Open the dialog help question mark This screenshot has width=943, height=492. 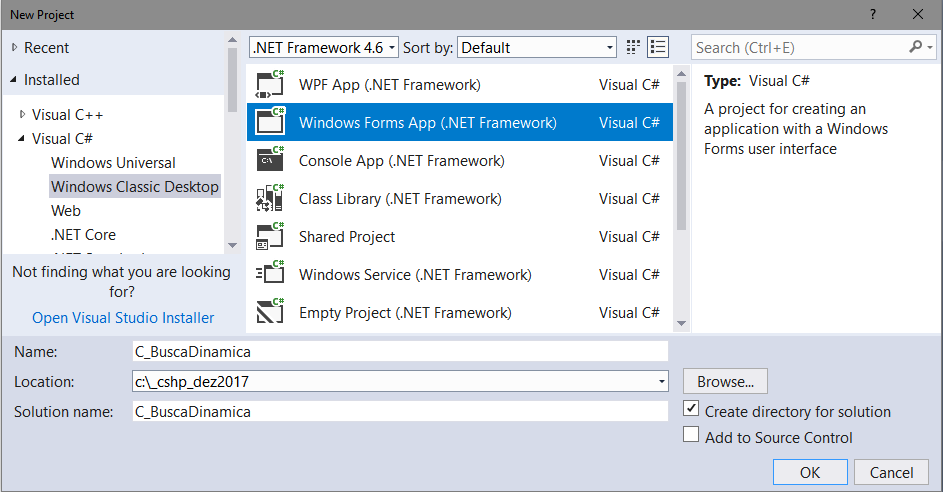(873, 14)
